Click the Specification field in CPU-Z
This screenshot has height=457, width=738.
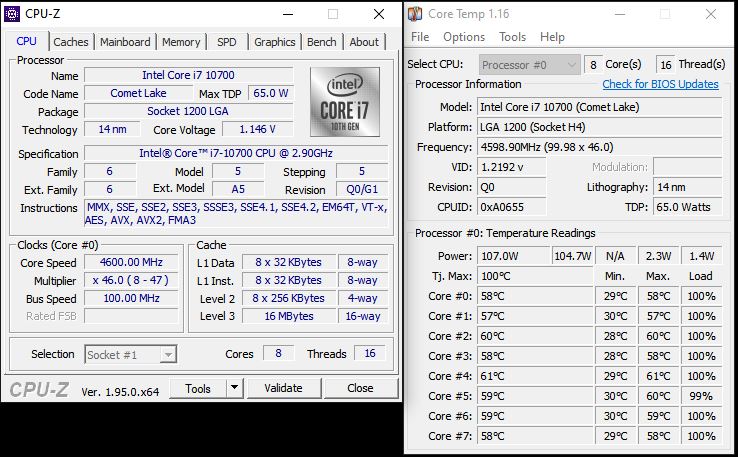(236, 153)
